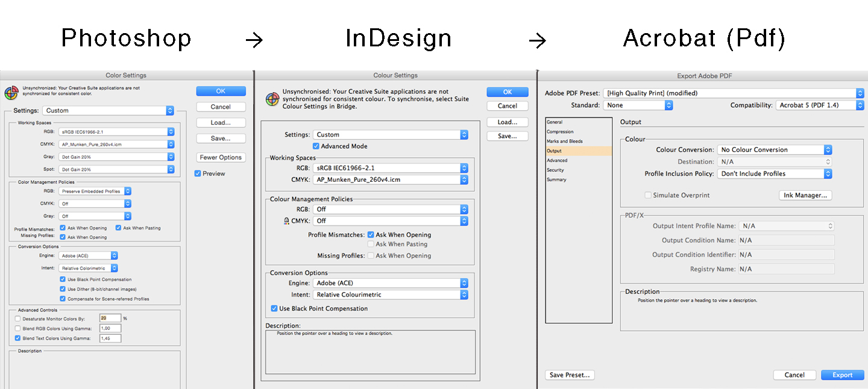Click the color wheel sync icon in Photoshop Color Settings
Viewport: 868px width, 389px height.
click(11, 93)
